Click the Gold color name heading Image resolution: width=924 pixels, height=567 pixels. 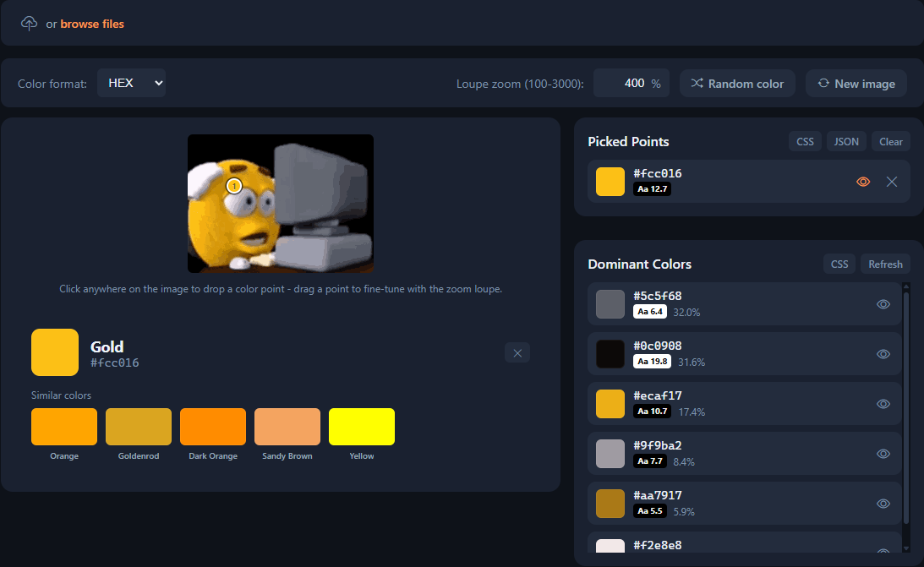[x=107, y=346]
